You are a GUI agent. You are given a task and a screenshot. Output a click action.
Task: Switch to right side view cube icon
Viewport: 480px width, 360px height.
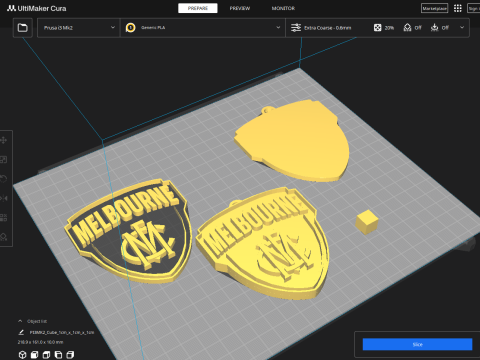[x=70, y=354]
